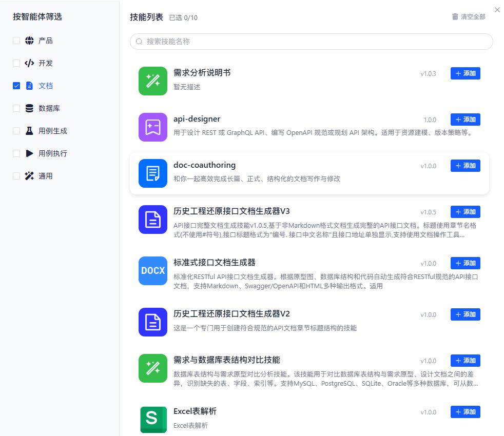Click the doc-coauthoring description text
The height and width of the screenshot is (436, 504).
[257, 179]
